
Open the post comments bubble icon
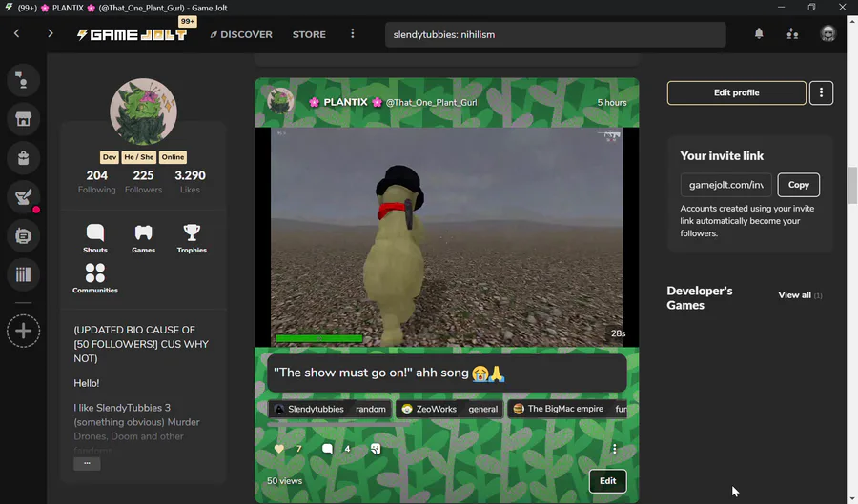point(327,449)
